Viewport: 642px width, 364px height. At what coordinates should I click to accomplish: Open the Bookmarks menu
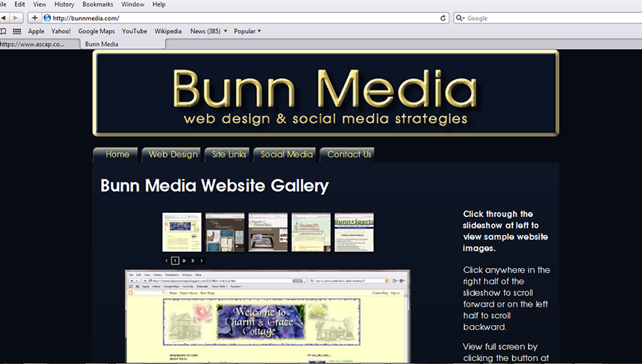[98, 4]
